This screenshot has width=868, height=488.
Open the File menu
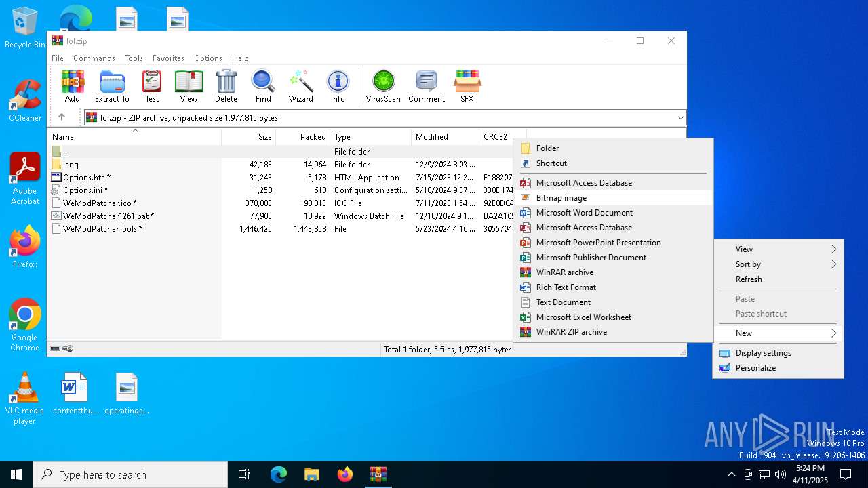(x=58, y=58)
